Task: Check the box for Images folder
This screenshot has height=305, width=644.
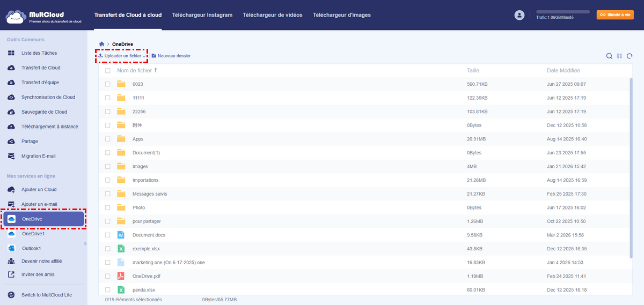Action: [x=108, y=167]
